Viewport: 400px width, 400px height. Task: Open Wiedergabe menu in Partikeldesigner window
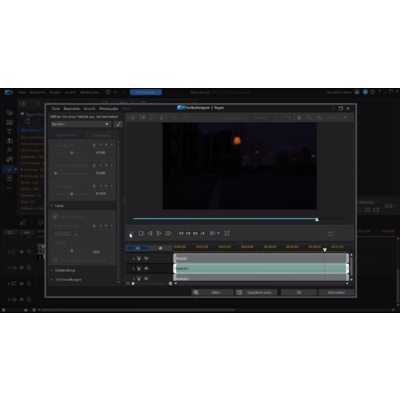108,109
